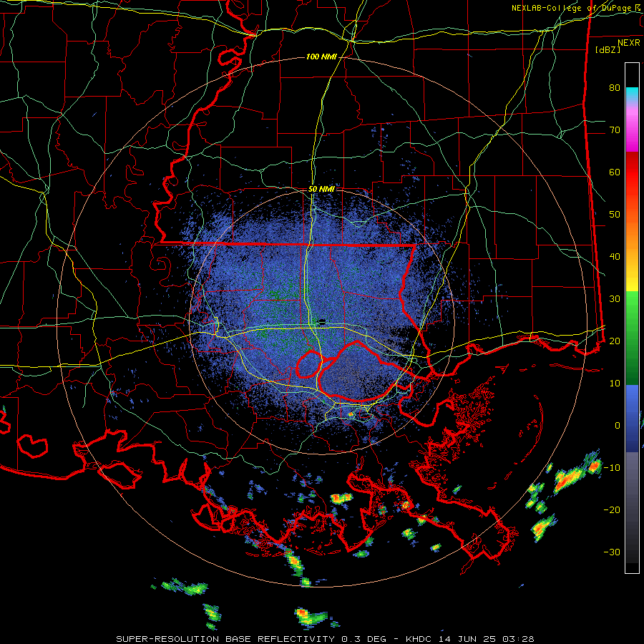This screenshot has height=644, width=644.
Task: Click the 50 value on dBZ scale
Action: (x=615, y=215)
